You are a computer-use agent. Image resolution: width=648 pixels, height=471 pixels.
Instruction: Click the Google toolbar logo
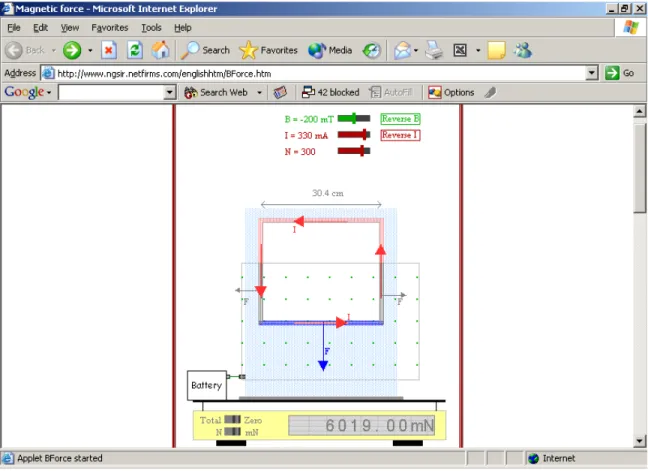click(24, 92)
